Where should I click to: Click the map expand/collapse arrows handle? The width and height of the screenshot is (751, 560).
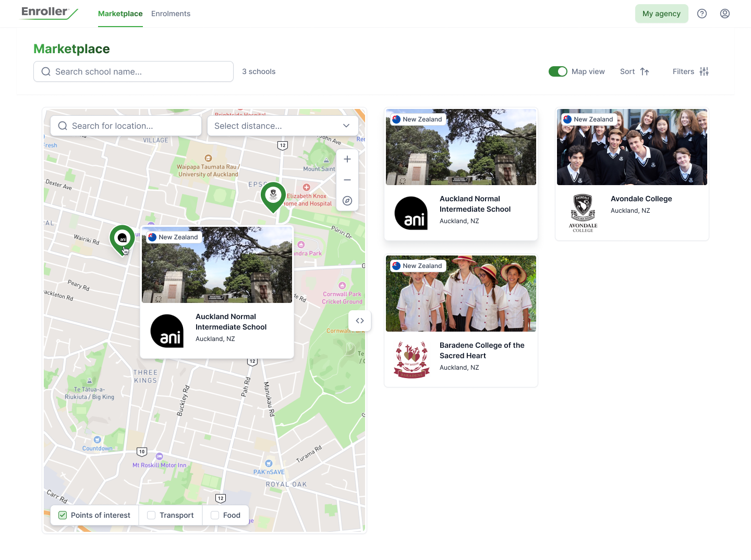pos(360,321)
